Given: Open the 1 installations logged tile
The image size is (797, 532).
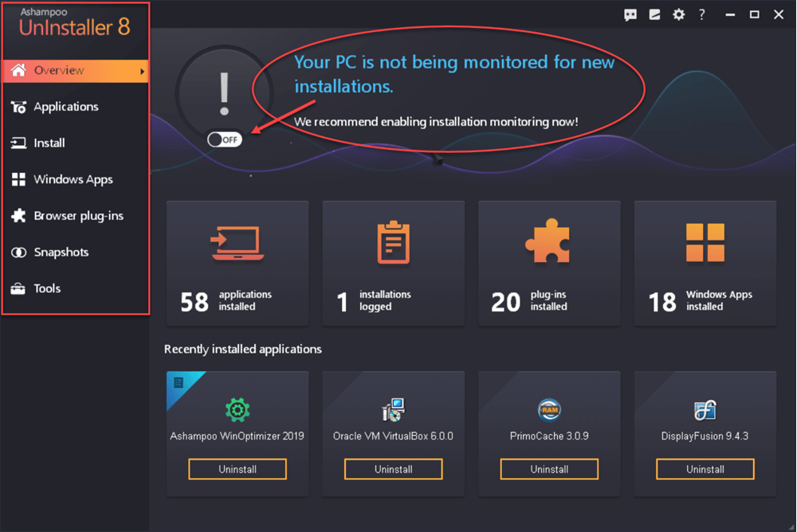Looking at the screenshot, I should [394, 263].
